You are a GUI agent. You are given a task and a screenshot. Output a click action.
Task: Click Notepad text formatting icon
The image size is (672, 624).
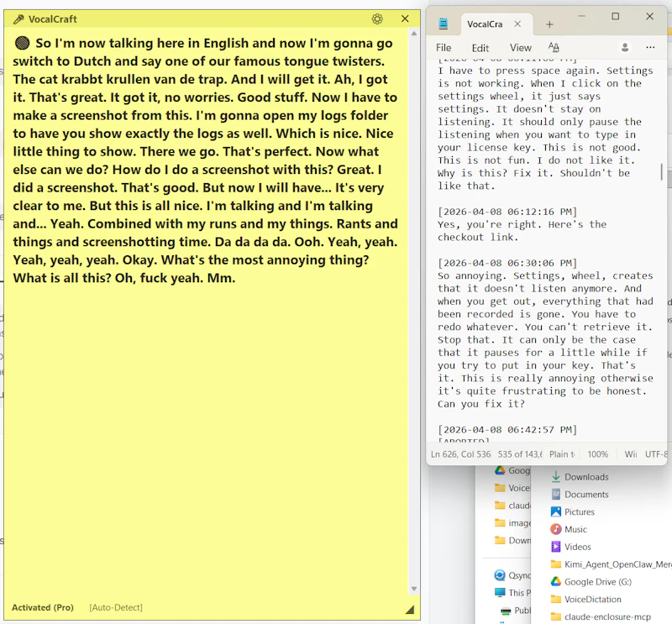click(554, 47)
